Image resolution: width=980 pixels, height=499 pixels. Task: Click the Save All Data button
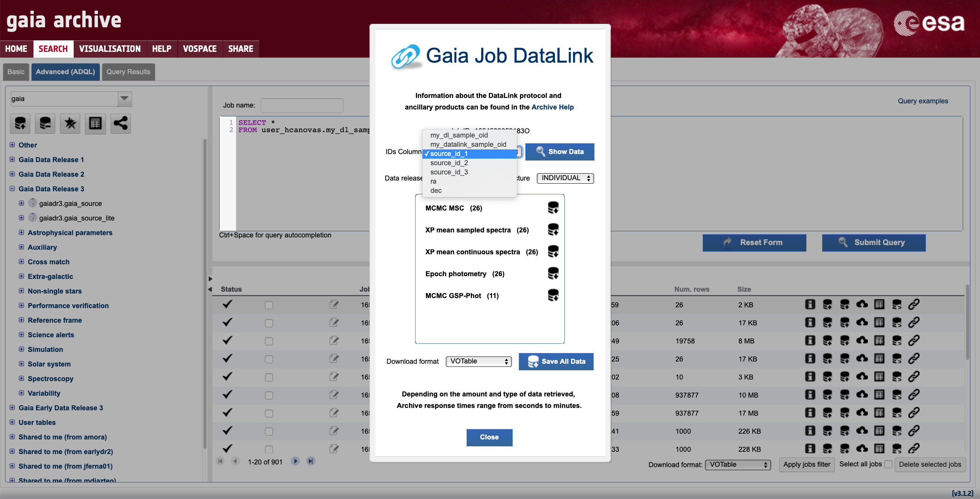tap(556, 361)
